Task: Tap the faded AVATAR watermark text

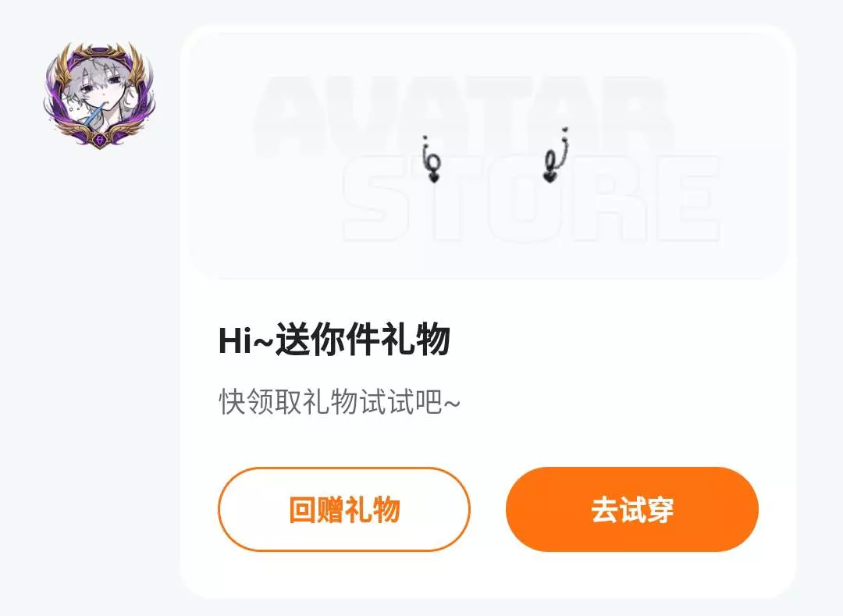Action: (x=462, y=116)
